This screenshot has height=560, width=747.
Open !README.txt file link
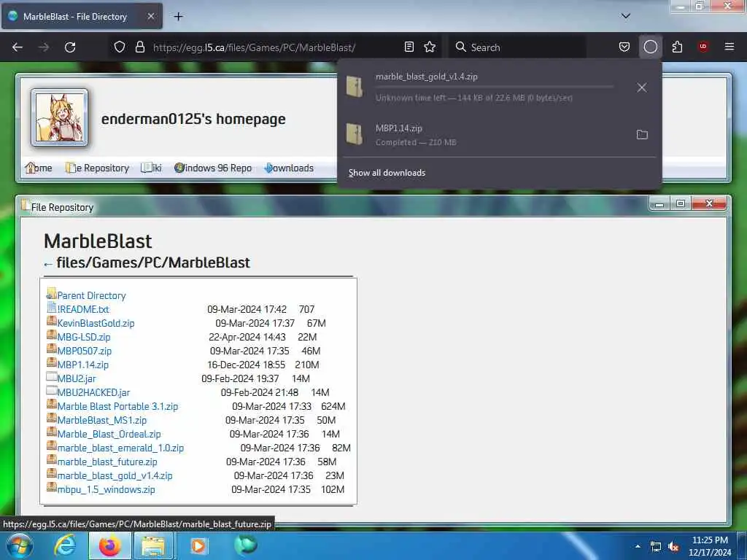coord(83,309)
